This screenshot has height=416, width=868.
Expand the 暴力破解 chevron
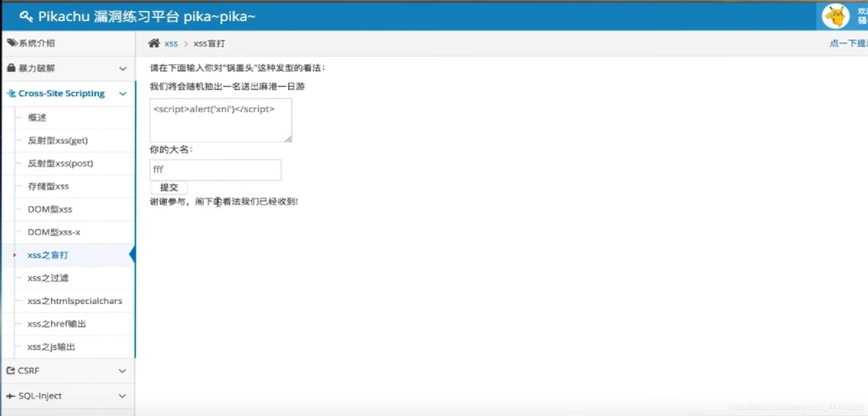[x=123, y=69]
